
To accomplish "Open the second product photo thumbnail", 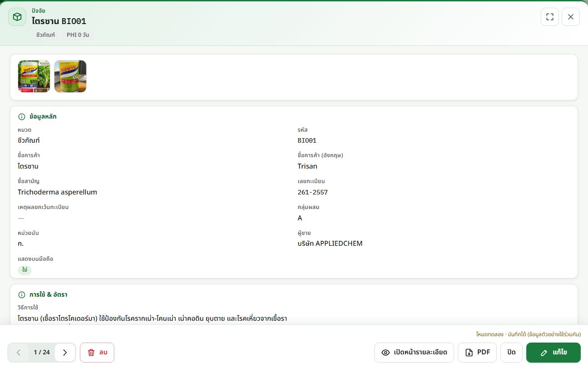I will tap(70, 76).
